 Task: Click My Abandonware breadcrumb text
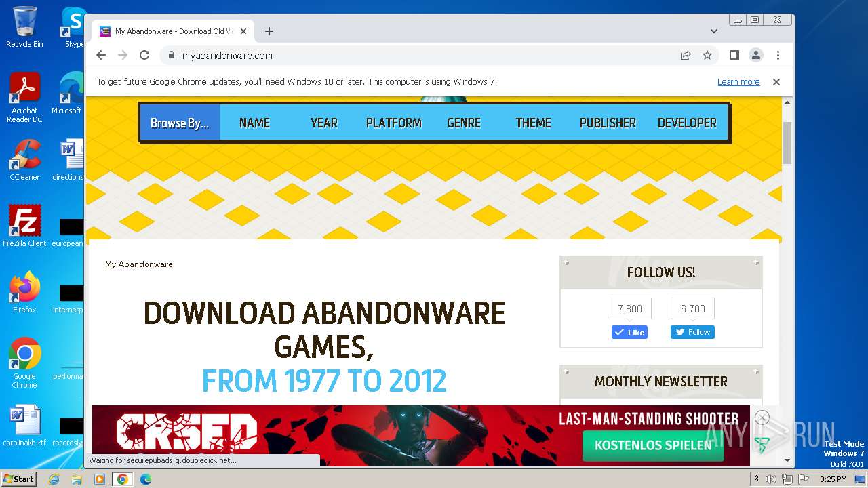tap(139, 264)
